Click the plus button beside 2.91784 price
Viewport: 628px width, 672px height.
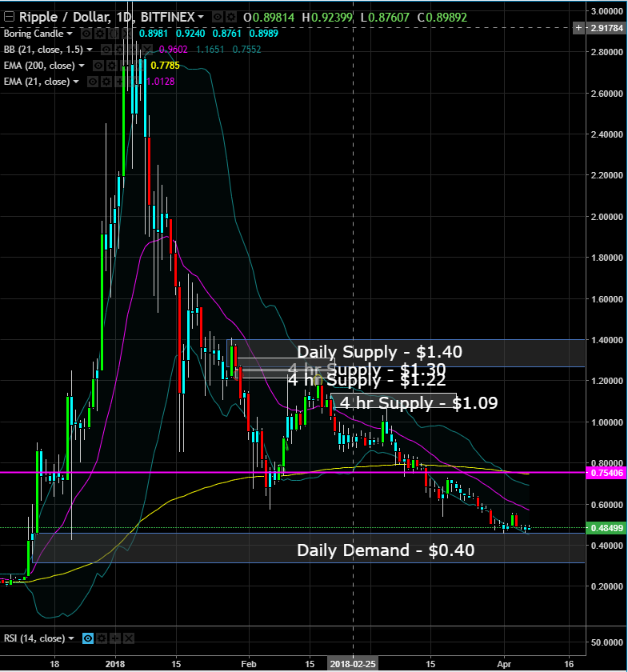click(x=578, y=28)
